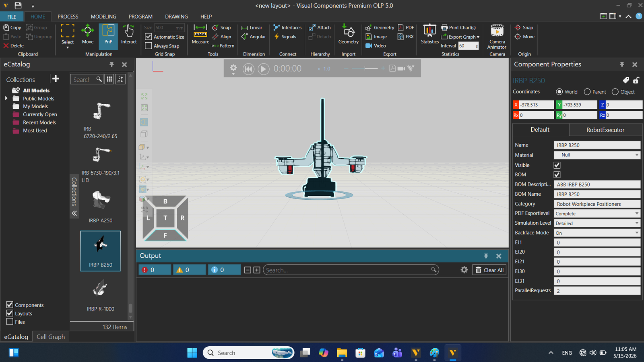The width and height of the screenshot is (644, 362).
Task: Export to PDF
Action: pyautogui.click(x=406, y=28)
